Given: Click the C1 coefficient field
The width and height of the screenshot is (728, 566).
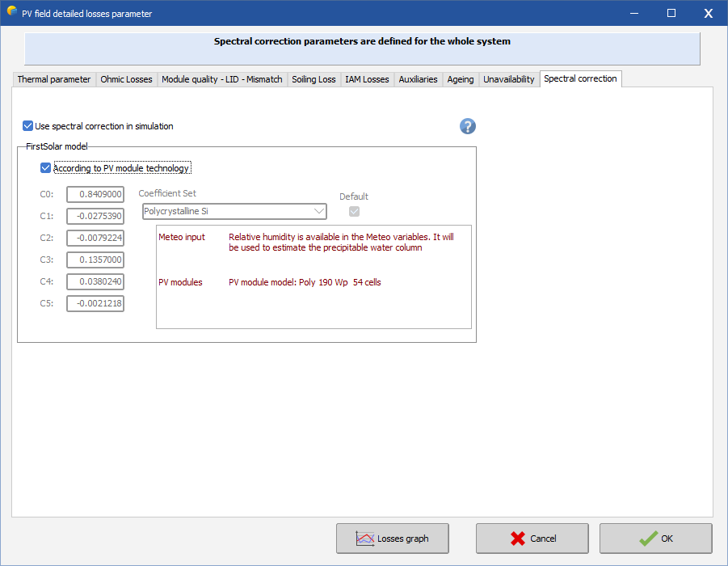Looking at the screenshot, I should click(x=95, y=216).
